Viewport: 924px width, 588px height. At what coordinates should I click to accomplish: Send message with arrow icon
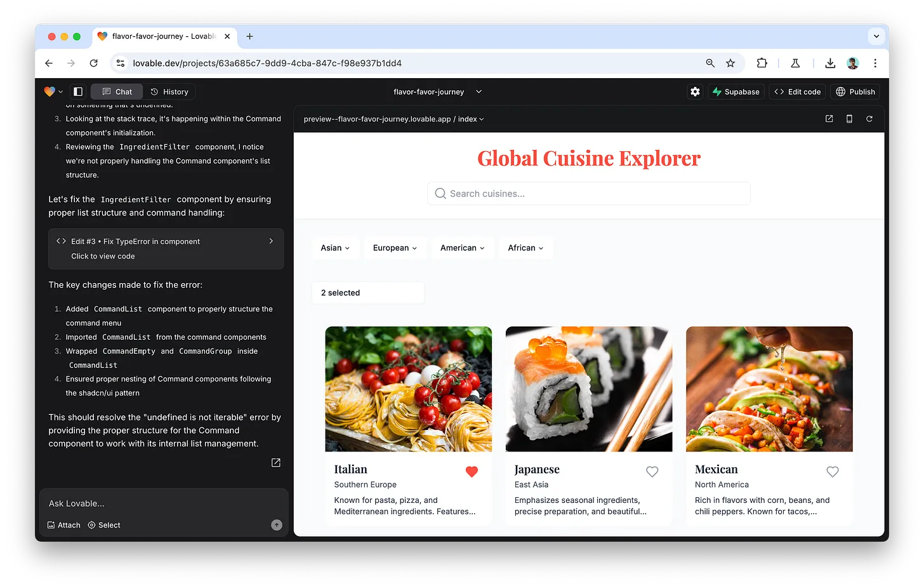point(277,525)
